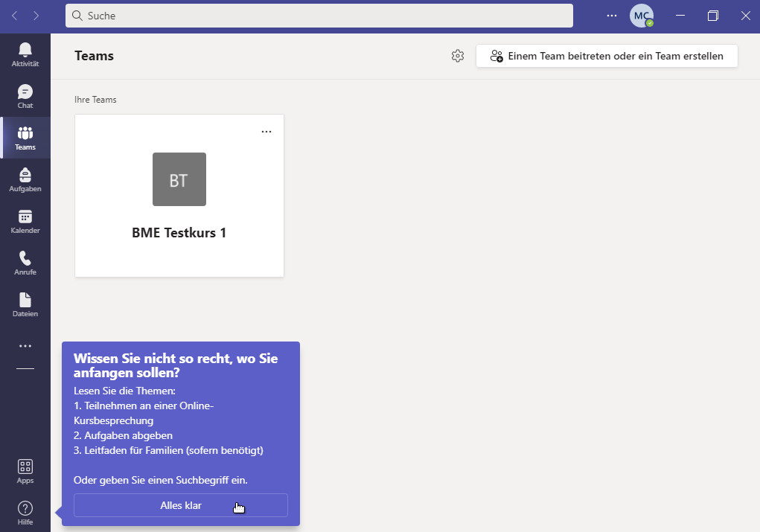Expand more apps ellipsis in sidebar
Image resolution: width=760 pixels, height=532 pixels.
point(25,346)
